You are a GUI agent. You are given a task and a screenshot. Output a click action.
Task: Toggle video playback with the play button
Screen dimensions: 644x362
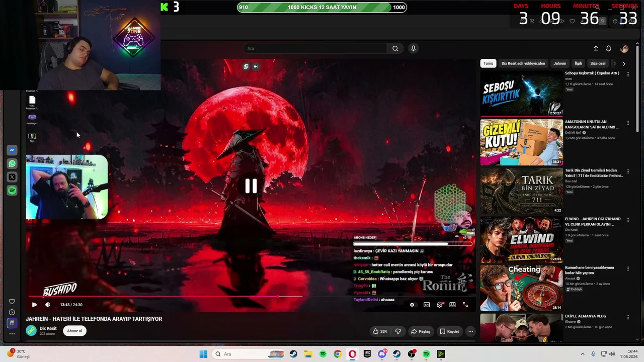click(x=34, y=305)
